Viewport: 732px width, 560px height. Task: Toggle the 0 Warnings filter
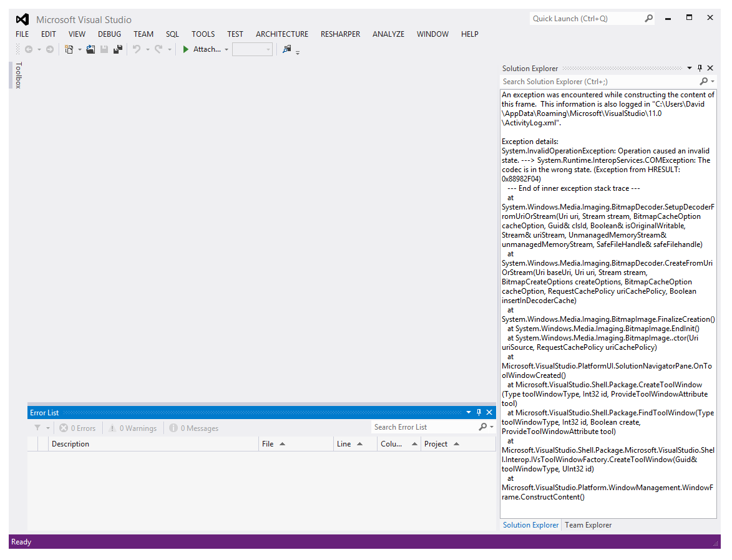coord(132,428)
